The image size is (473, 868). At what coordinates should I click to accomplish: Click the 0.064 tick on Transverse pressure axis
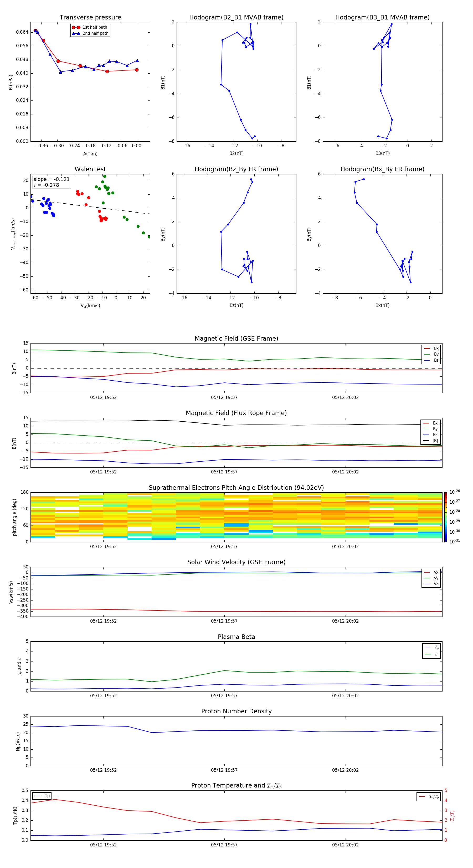tap(22, 32)
